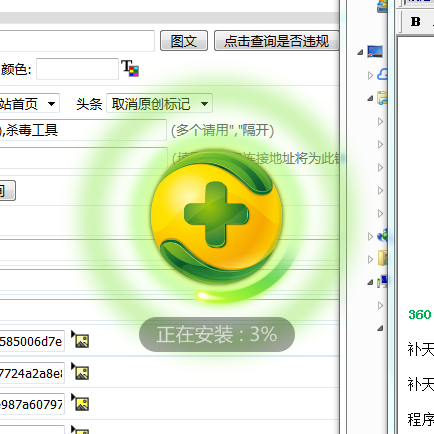Expand the user folder node arrow
This screenshot has width=434, height=434.
[370, 259]
